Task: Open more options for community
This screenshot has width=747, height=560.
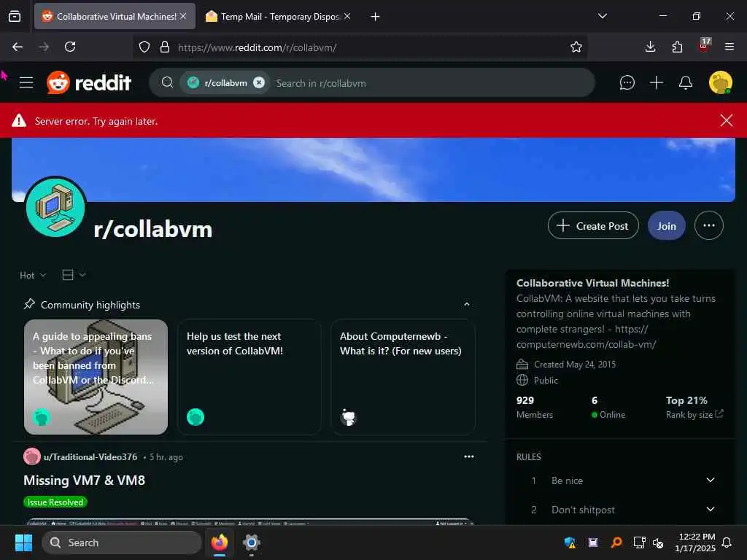Action: [x=708, y=225]
